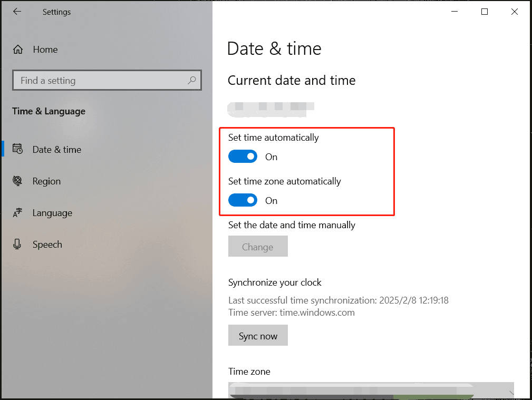This screenshot has height=400, width=532.
Task: Click the Home house icon
Action: click(x=17, y=49)
